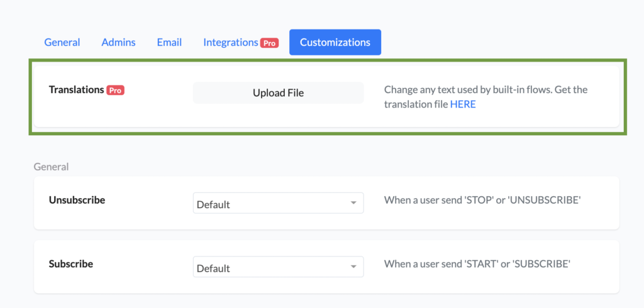The image size is (644, 308).
Task: Click the Subscribe dropdown arrow
Action: point(353,268)
